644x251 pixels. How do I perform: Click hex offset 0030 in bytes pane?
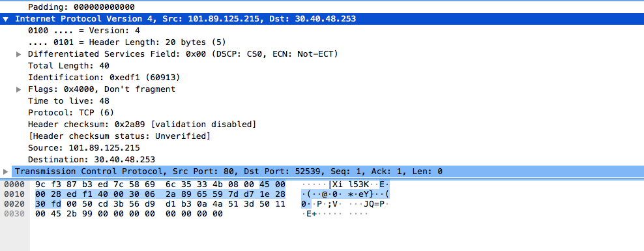coord(14,214)
